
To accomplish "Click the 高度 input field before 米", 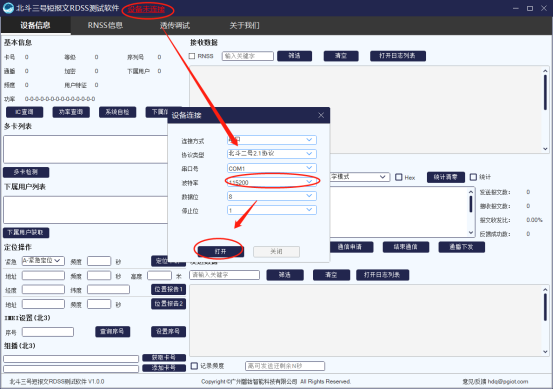I will pos(159,275).
